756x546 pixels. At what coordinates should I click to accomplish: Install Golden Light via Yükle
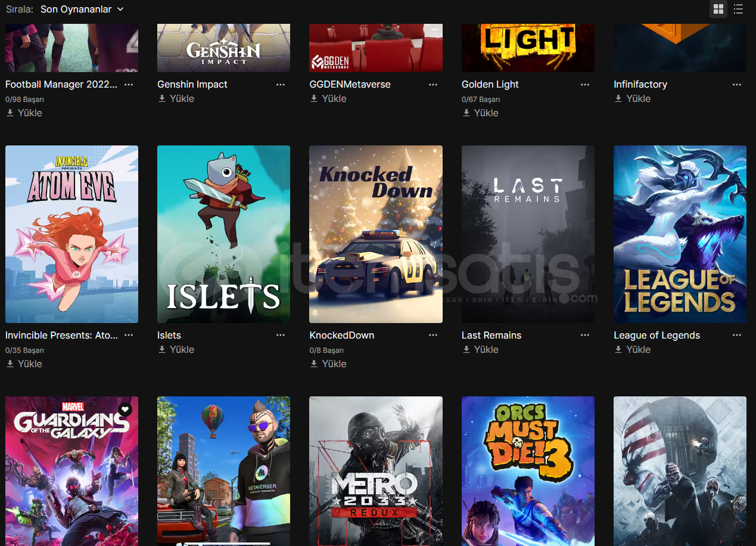[x=481, y=113]
